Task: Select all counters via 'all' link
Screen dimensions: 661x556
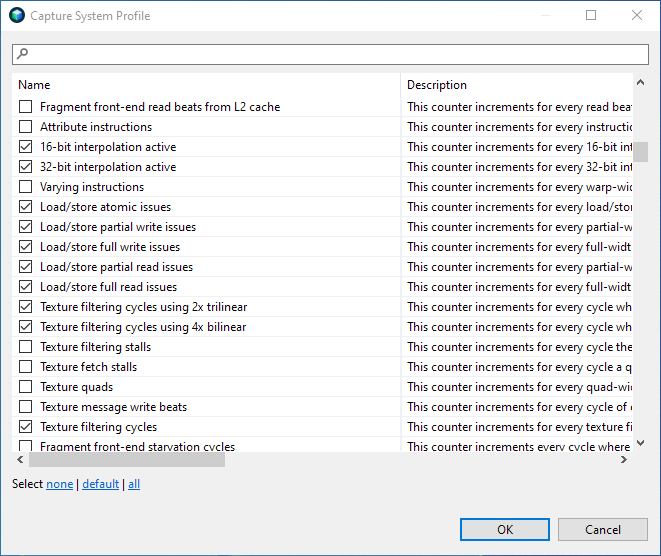Action: [134, 484]
